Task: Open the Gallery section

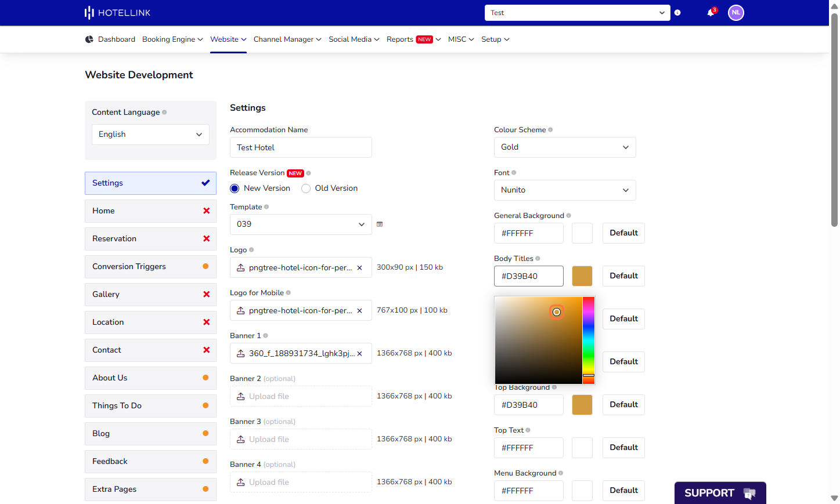Action: click(x=150, y=295)
